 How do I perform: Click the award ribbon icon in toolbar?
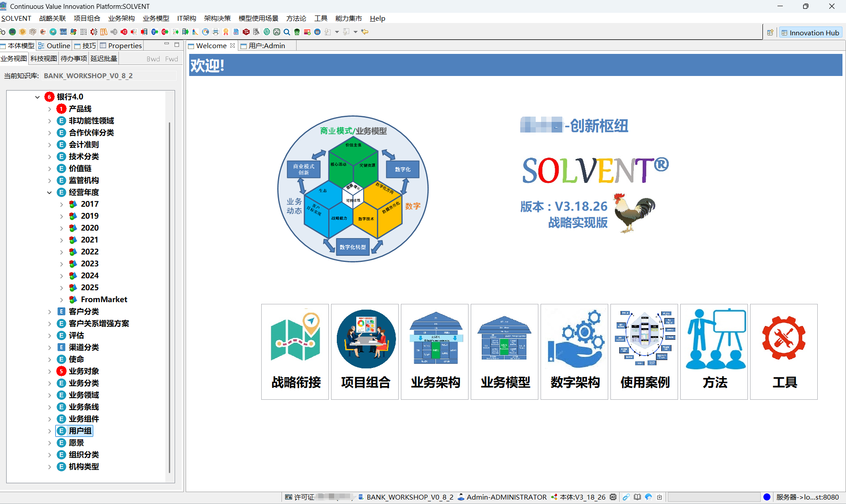tap(226, 32)
